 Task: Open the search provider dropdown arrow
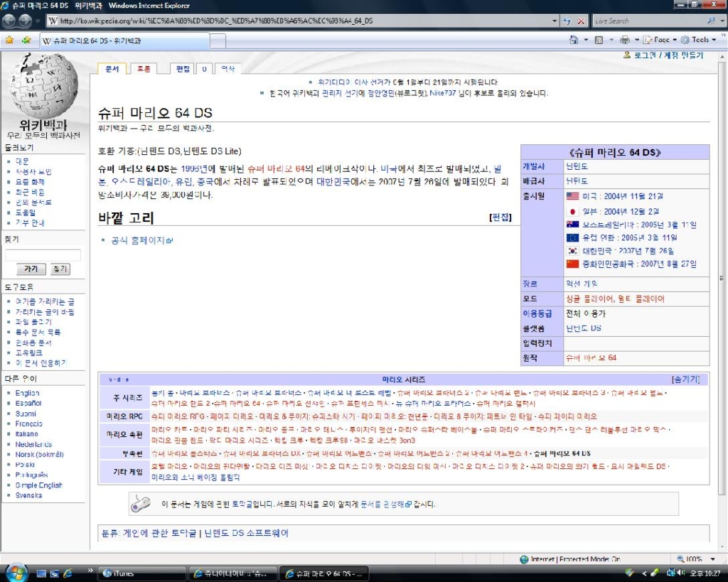(722, 21)
